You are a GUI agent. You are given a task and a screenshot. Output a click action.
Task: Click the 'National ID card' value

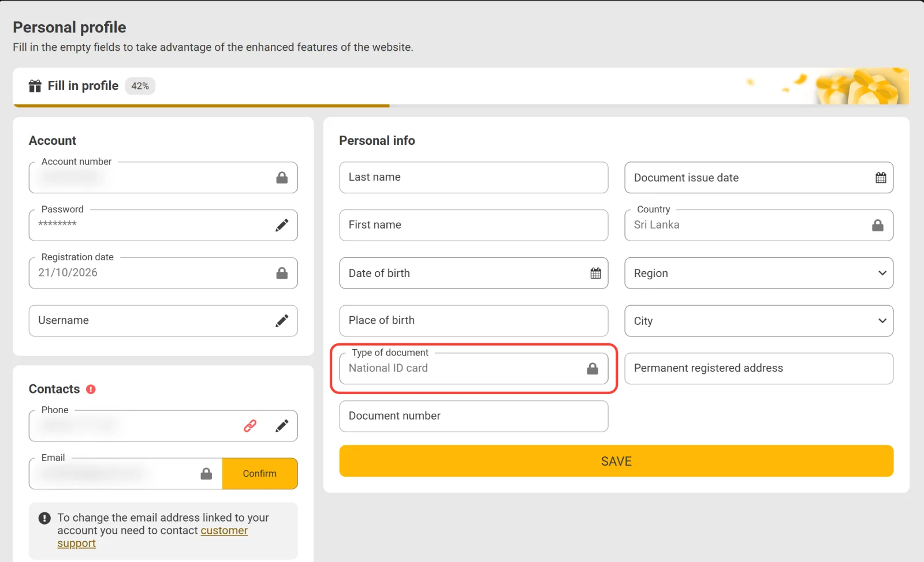[388, 368]
